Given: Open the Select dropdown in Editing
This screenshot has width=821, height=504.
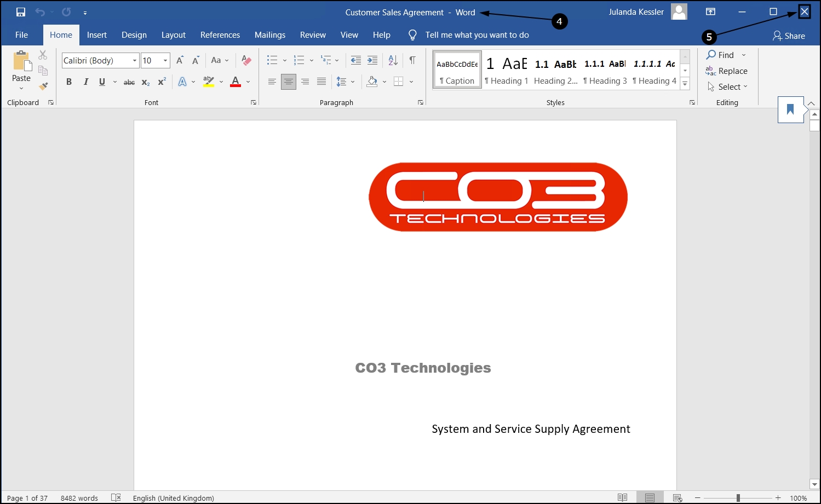Looking at the screenshot, I should pyautogui.click(x=727, y=86).
